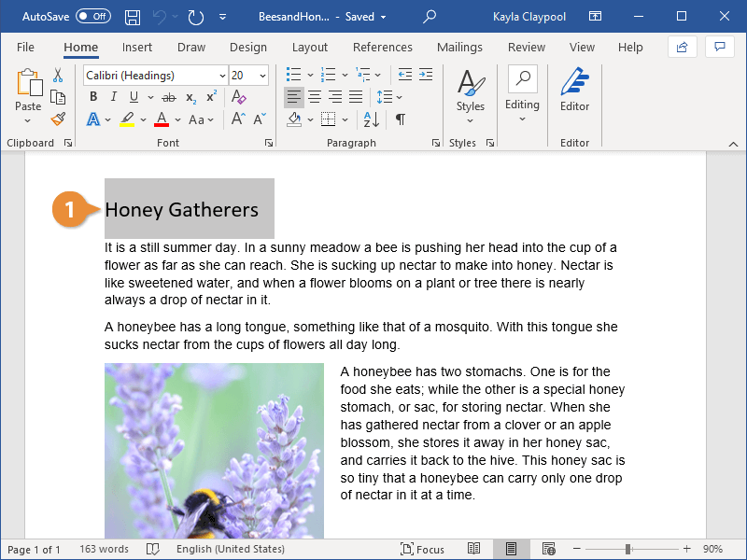Image resolution: width=747 pixels, height=560 pixels.
Task: Toggle Bold formatting
Action: (x=93, y=97)
